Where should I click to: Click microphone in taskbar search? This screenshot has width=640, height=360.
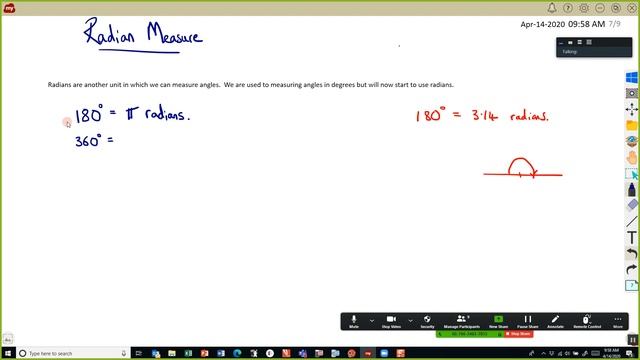pos(124,353)
